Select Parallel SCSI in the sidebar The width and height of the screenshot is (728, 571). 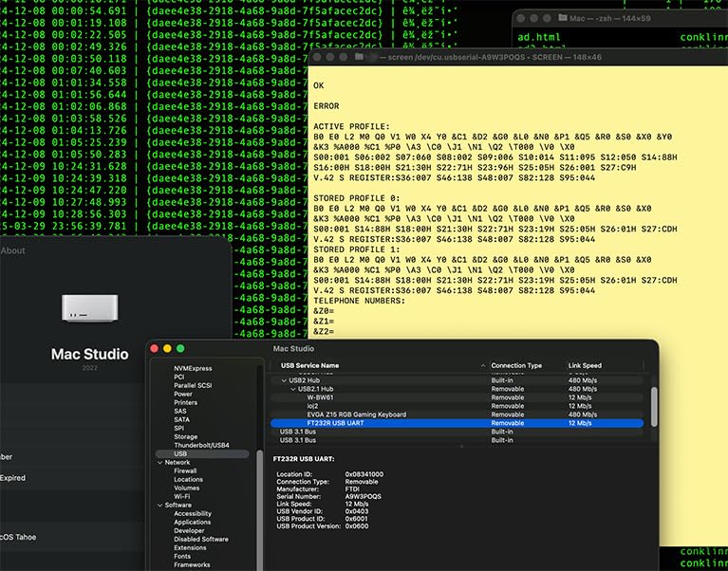(193, 385)
